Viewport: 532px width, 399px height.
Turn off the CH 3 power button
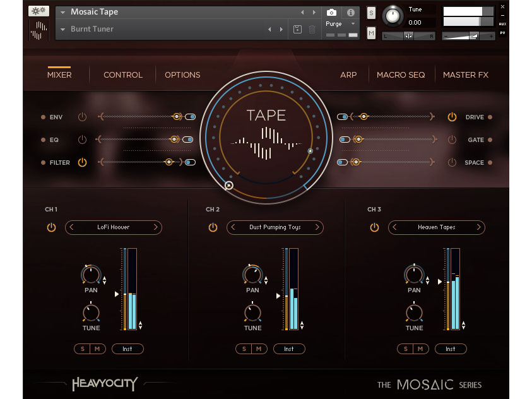click(x=374, y=227)
